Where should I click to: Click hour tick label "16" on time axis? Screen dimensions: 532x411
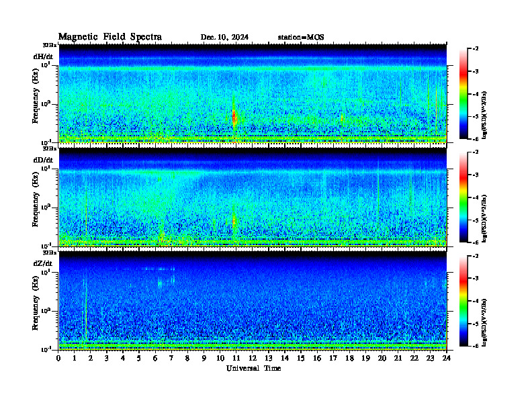click(317, 358)
